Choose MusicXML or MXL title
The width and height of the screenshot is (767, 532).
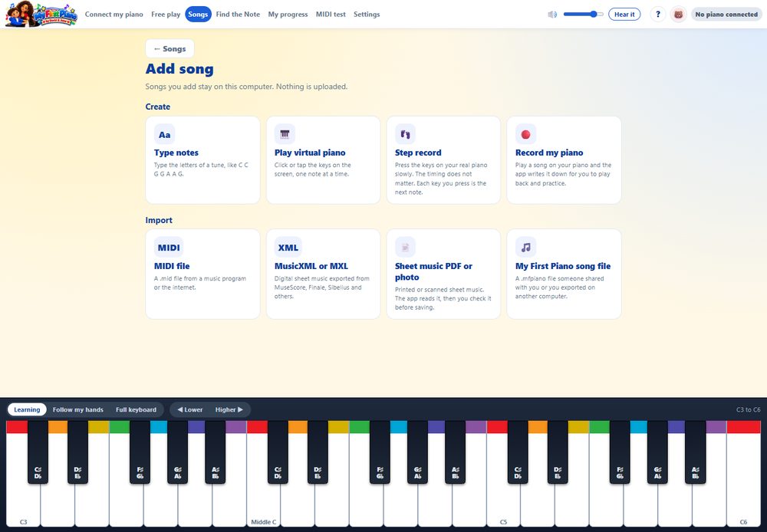pos(311,266)
